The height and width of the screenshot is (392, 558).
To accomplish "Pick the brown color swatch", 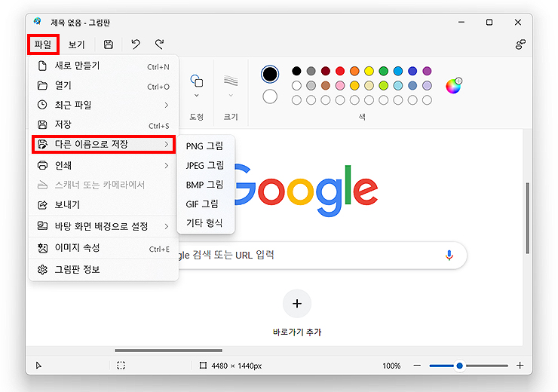I will pyautogui.click(x=326, y=86).
